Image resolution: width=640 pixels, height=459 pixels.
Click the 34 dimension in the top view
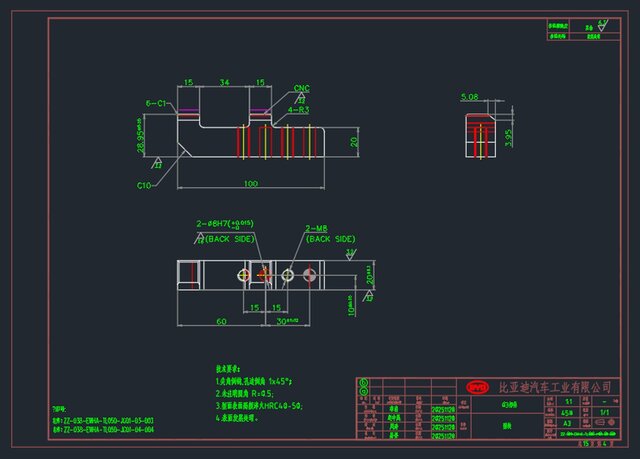pyautogui.click(x=224, y=82)
